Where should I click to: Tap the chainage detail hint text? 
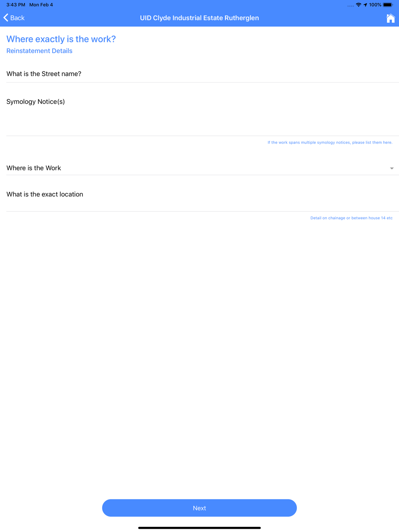pyautogui.click(x=352, y=218)
